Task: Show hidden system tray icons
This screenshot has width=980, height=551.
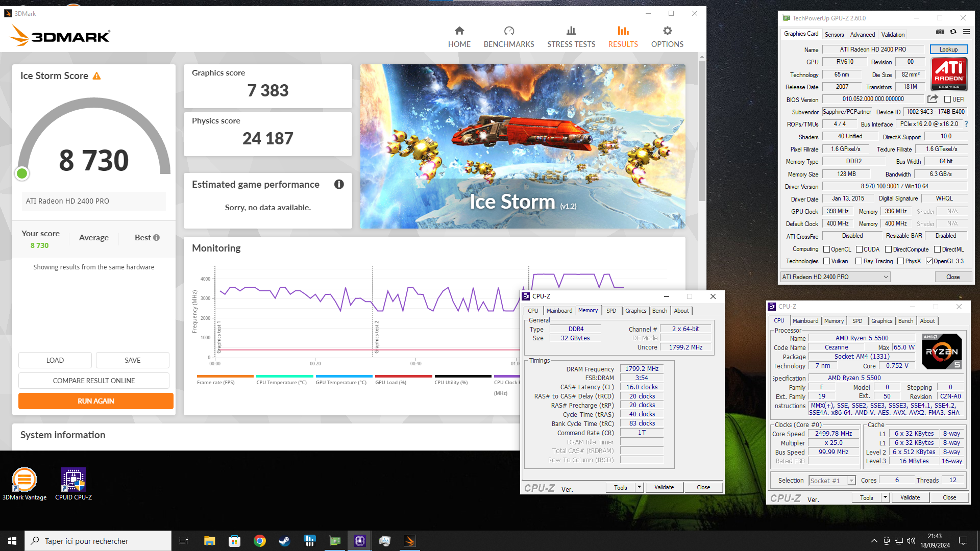Action: 874,541
